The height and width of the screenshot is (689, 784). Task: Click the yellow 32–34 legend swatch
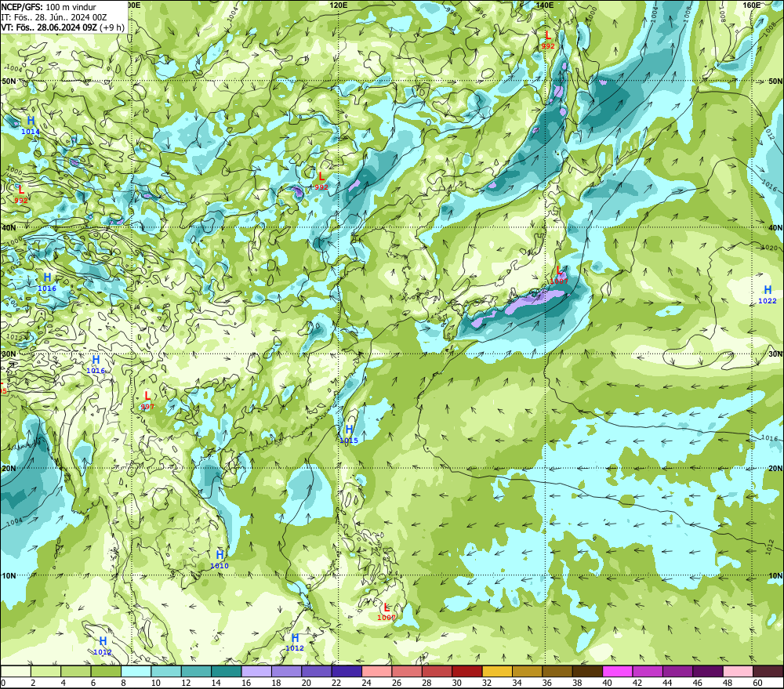497,671
